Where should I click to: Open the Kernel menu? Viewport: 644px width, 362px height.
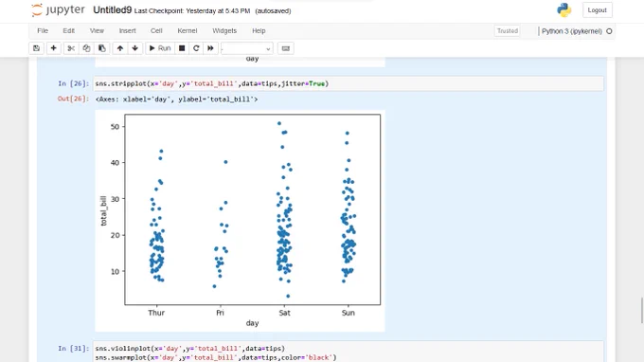[x=188, y=31]
